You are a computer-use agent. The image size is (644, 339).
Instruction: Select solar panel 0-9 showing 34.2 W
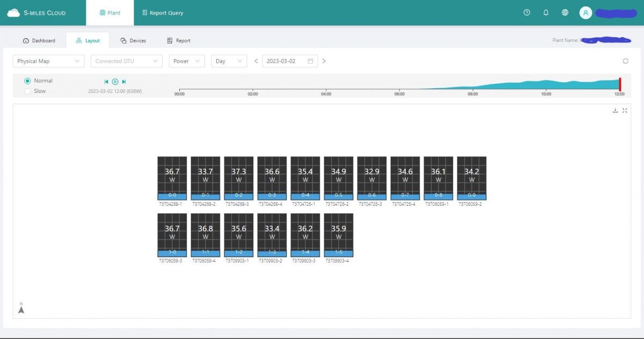pyautogui.click(x=472, y=178)
